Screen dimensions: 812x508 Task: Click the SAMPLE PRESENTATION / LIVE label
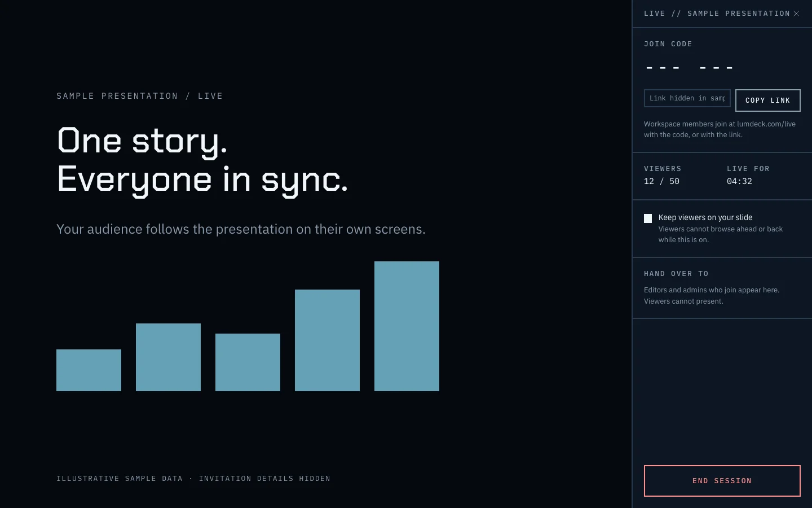[139, 96]
